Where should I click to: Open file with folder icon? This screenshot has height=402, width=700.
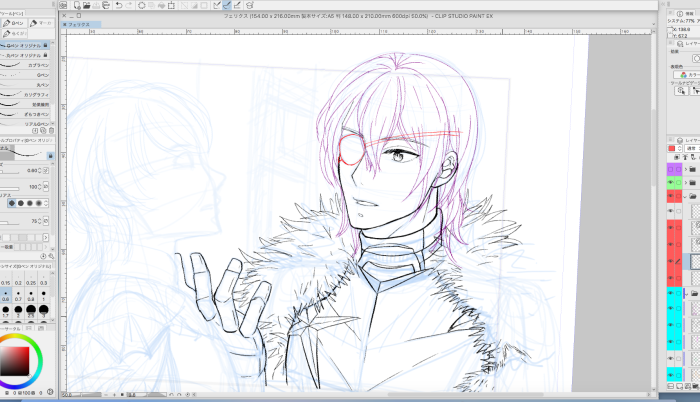click(x=87, y=5)
